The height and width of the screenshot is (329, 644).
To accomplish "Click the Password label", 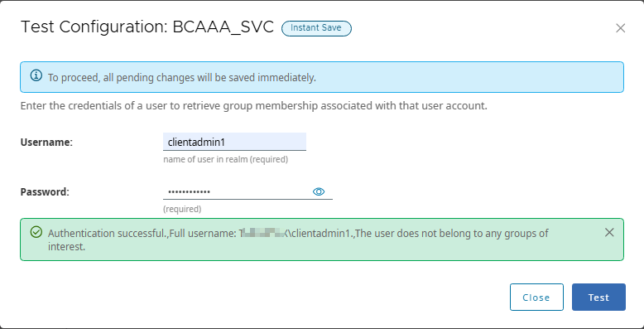I will point(45,192).
